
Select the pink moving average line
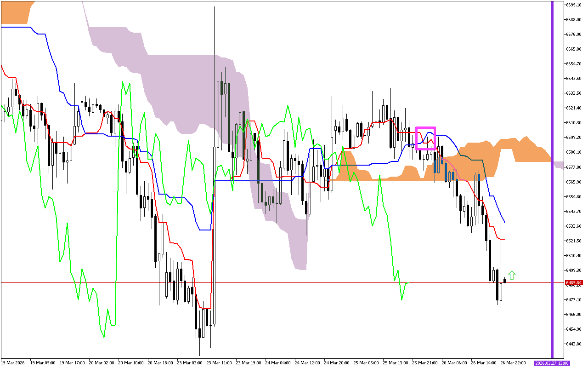click(x=456, y=168)
